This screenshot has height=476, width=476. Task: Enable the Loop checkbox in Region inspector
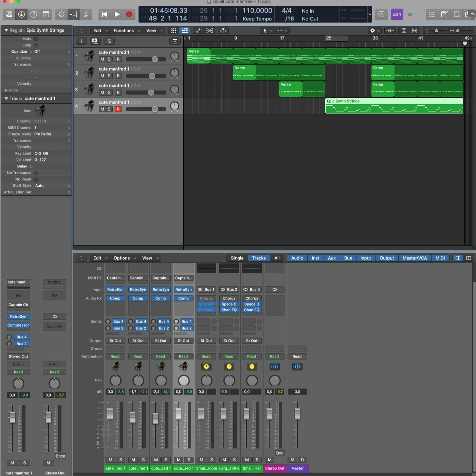36,45
